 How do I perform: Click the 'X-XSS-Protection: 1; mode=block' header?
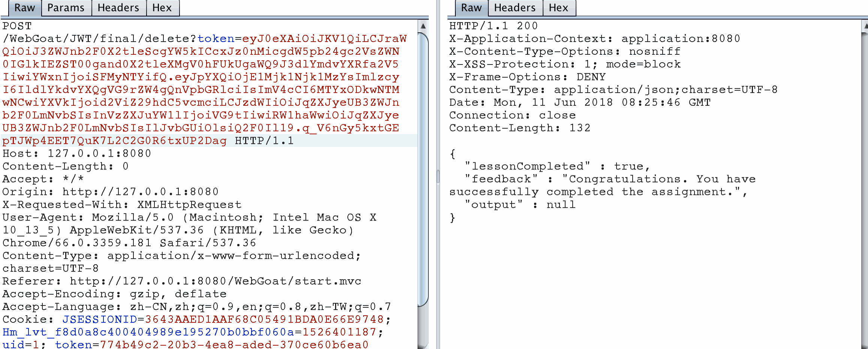pos(565,64)
